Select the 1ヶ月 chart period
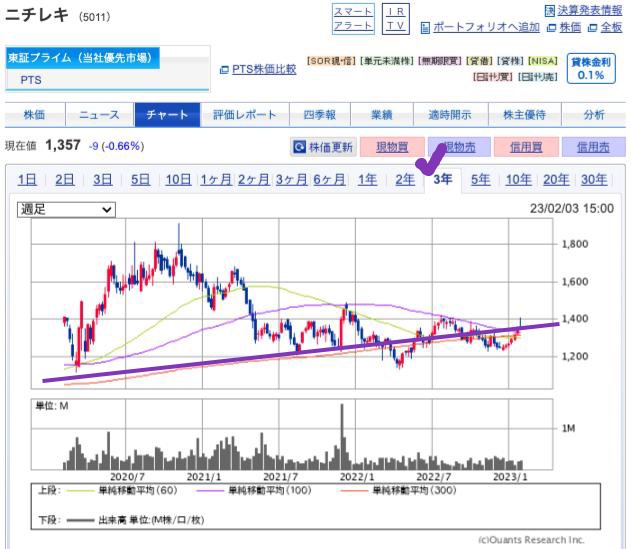Viewport: 631px width, 549px height. tap(216, 180)
